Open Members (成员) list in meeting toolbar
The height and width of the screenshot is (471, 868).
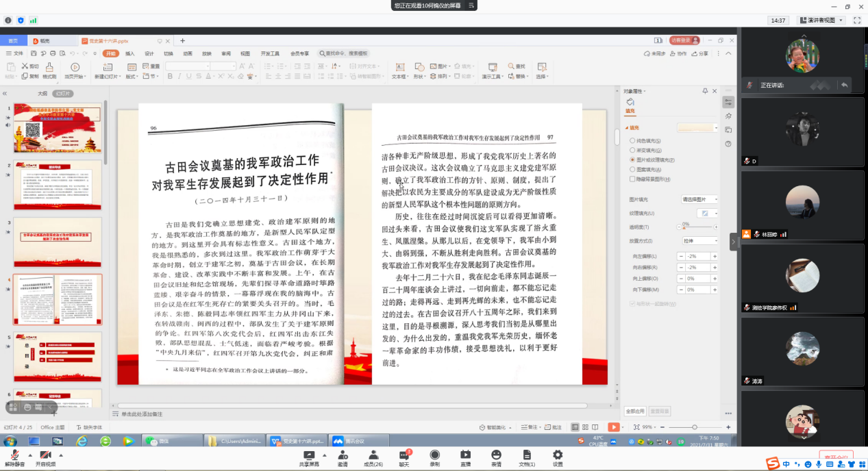[x=373, y=458]
